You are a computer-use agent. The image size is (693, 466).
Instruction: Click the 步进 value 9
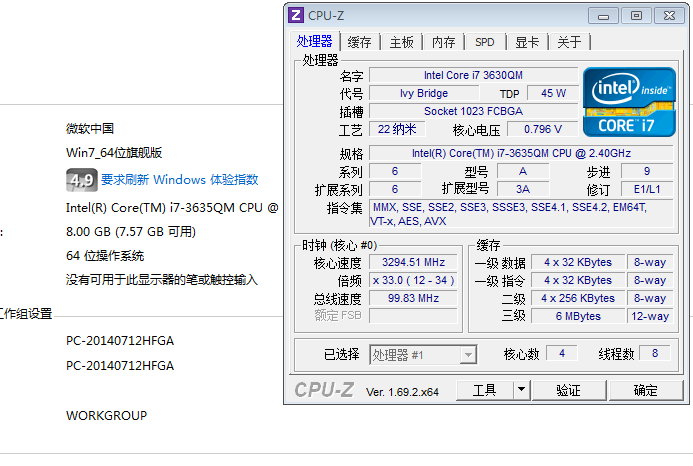point(647,171)
